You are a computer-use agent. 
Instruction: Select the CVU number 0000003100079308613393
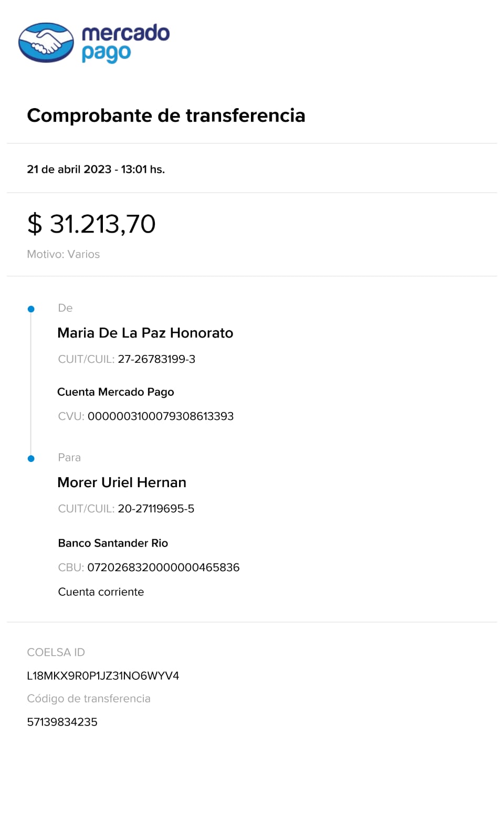coord(161,416)
